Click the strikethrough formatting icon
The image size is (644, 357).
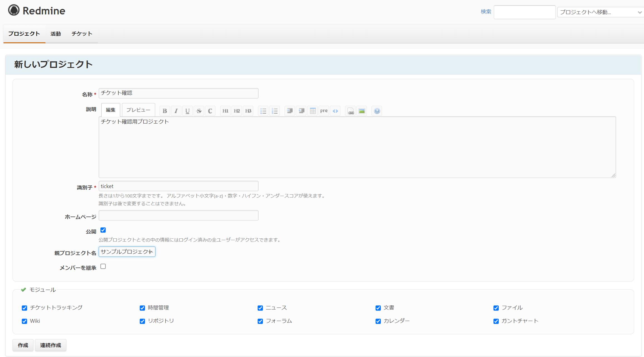[199, 111]
